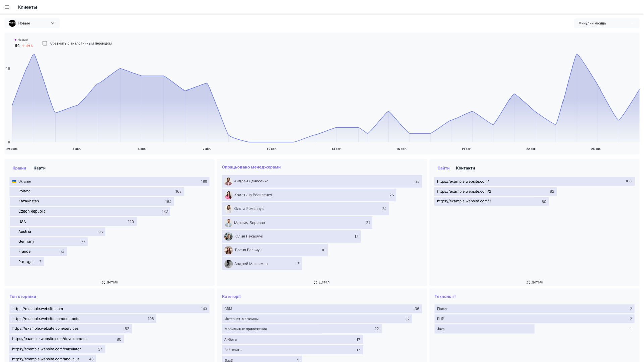Click Максим Борисов's avatar photo
Viewport: 644px width, 362px height.
228,222
